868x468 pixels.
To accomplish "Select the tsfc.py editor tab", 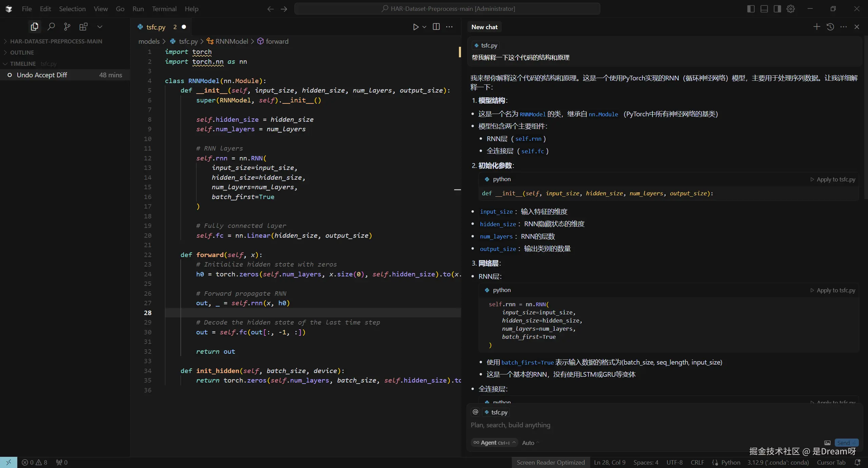I will [x=156, y=27].
